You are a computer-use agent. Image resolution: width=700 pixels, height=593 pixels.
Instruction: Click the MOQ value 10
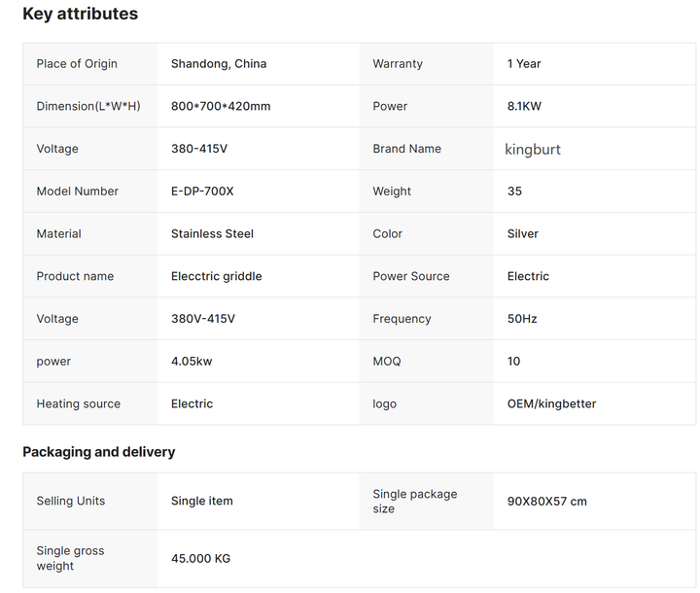click(x=514, y=362)
